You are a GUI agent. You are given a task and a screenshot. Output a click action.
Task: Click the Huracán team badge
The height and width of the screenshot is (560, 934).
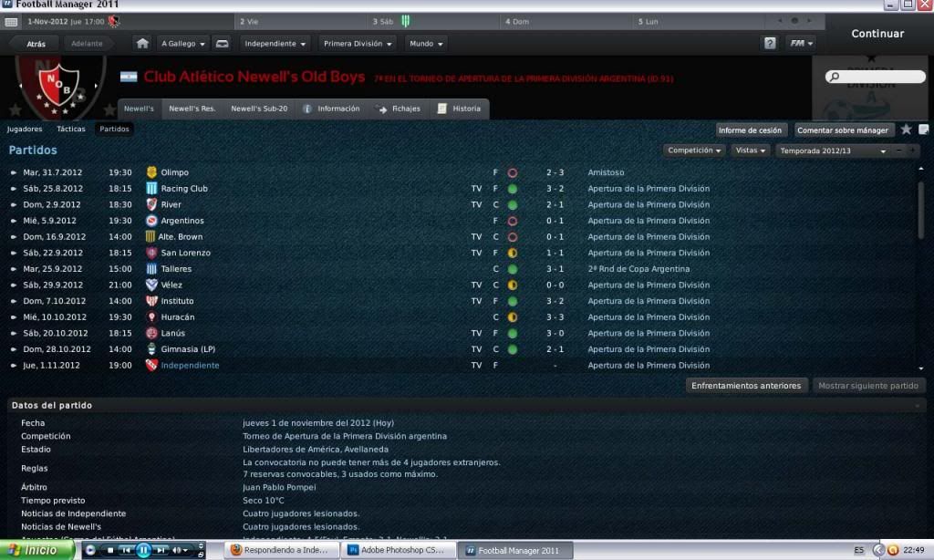(x=151, y=316)
